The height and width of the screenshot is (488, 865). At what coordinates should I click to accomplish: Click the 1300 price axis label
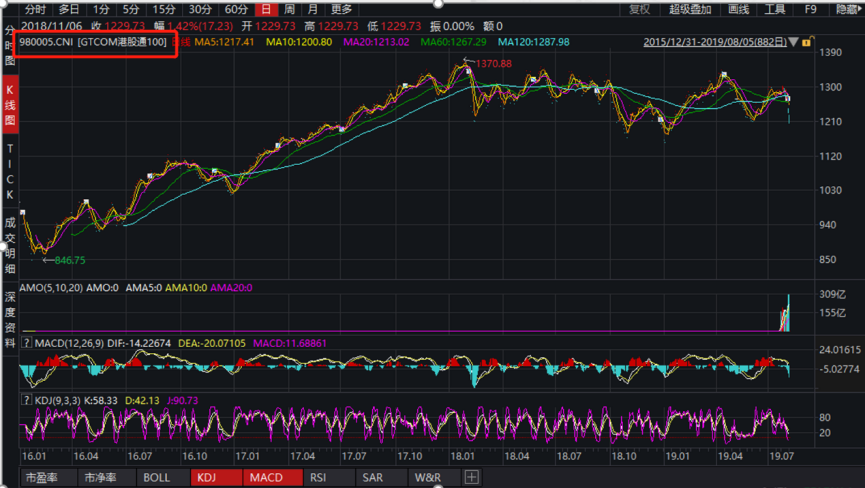(x=831, y=87)
